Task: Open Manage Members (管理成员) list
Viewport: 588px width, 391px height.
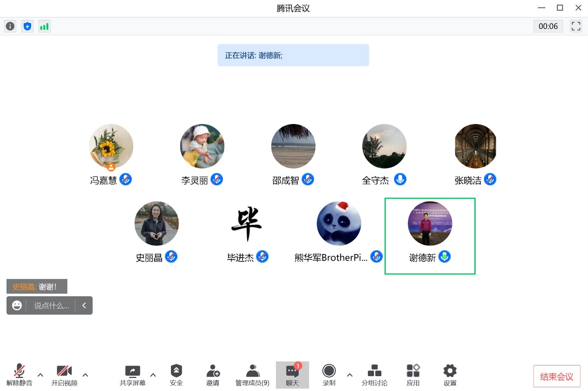Action: tap(252, 375)
